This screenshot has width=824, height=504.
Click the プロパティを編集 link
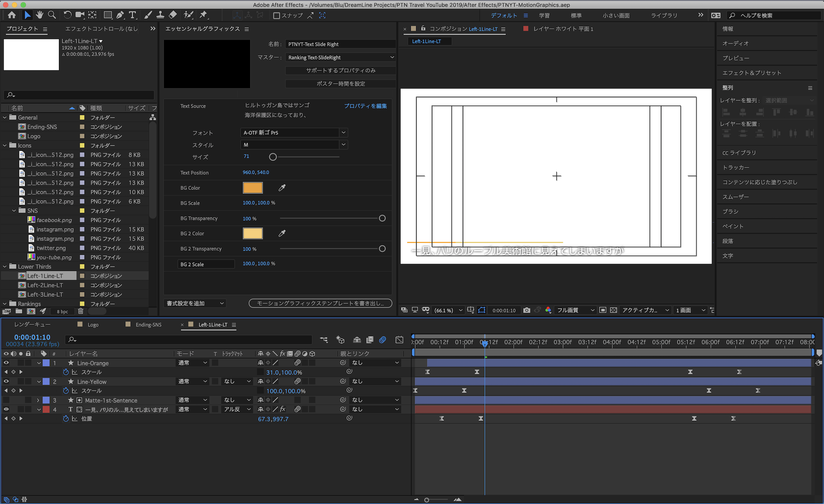point(365,106)
